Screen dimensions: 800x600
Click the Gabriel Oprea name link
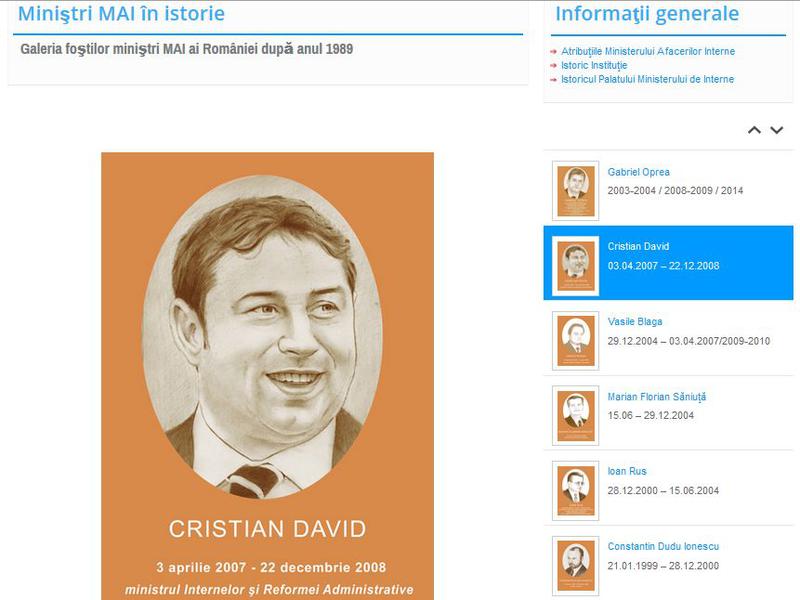[x=638, y=172]
